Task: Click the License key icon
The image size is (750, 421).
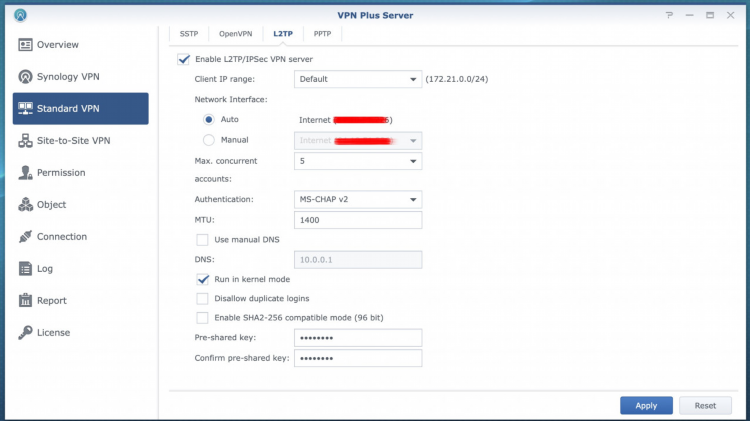Action: point(25,332)
